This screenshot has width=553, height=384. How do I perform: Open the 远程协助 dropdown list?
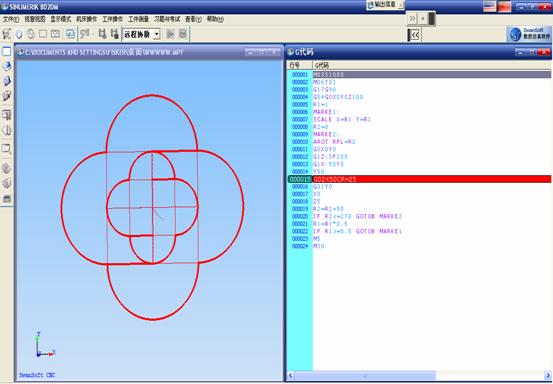pos(157,34)
